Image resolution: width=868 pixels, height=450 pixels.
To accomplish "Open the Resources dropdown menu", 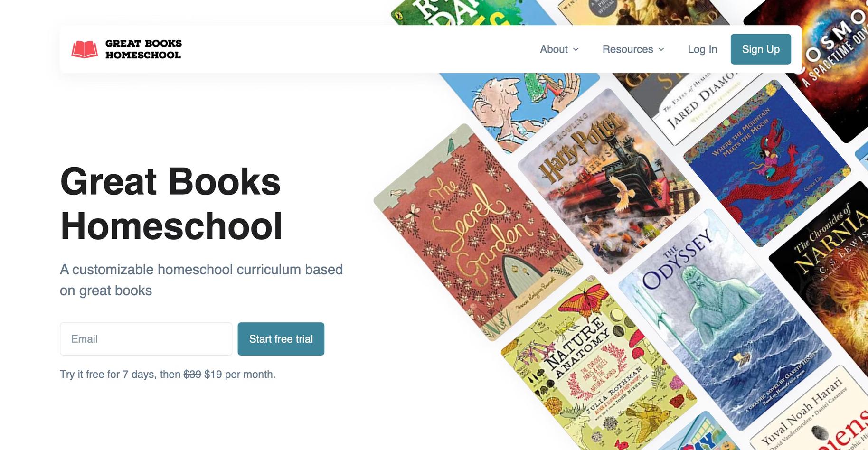I will (633, 49).
